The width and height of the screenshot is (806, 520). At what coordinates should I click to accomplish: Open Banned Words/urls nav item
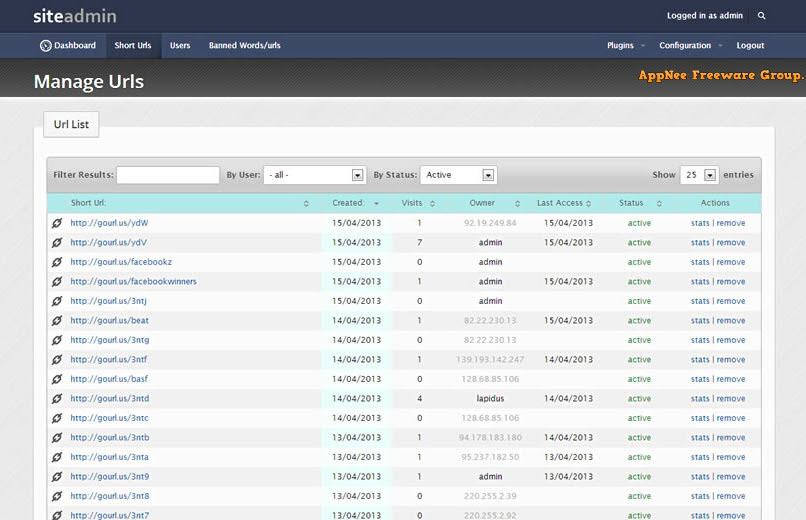[x=245, y=46]
